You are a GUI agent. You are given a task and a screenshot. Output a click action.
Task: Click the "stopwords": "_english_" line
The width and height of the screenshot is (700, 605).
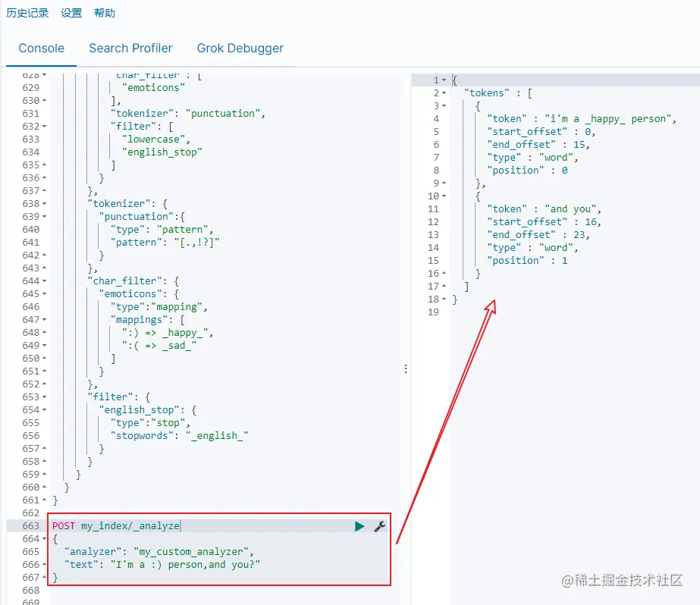180,436
